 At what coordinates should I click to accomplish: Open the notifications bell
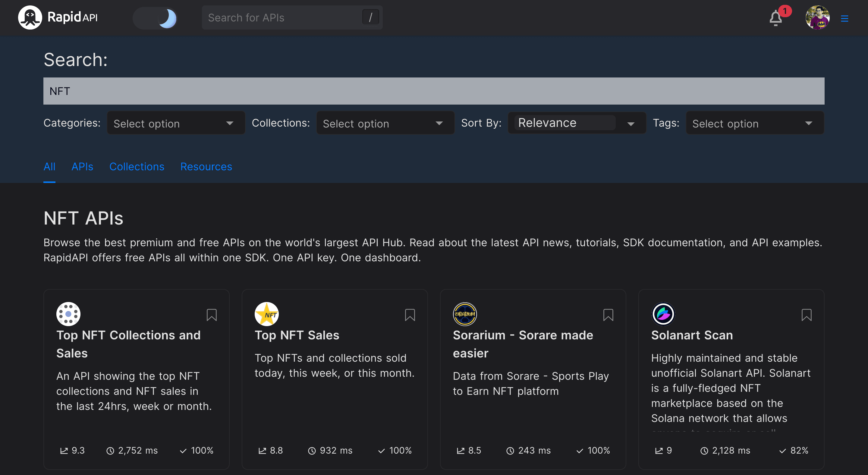pyautogui.click(x=776, y=18)
